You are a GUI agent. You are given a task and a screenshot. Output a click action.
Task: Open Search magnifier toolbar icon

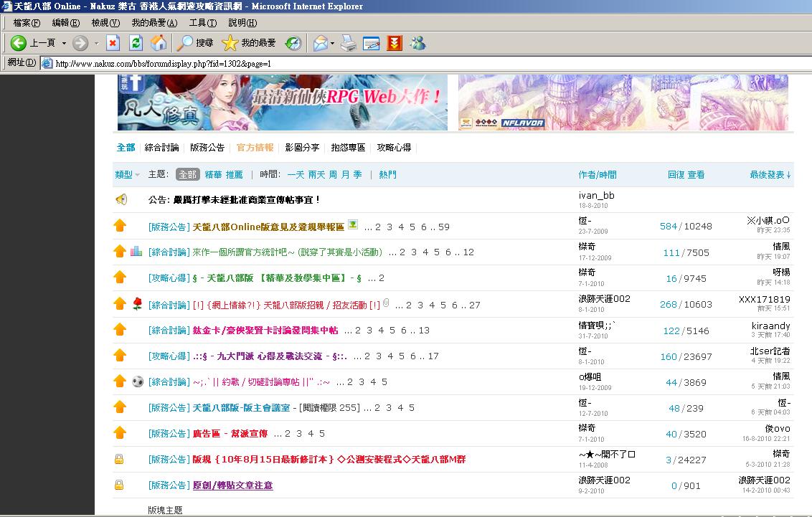click(x=184, y=43)
